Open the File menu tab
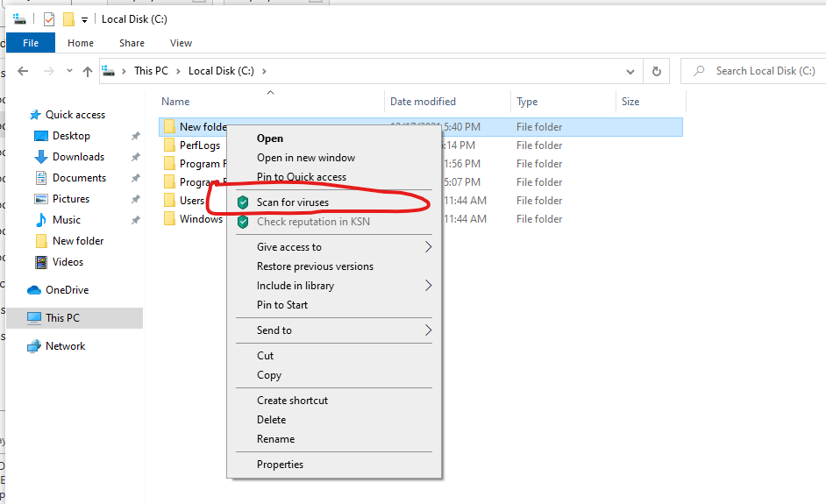 (31, 43)
